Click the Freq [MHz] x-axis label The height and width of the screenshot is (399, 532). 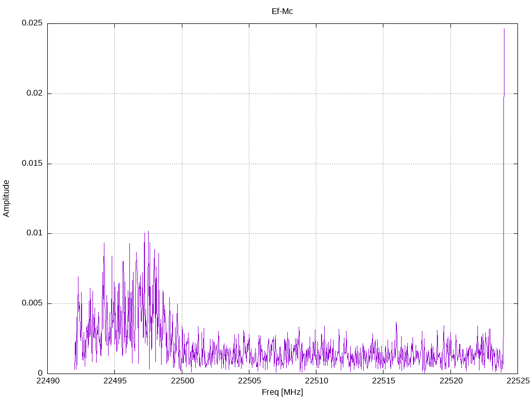click(282, 392)
